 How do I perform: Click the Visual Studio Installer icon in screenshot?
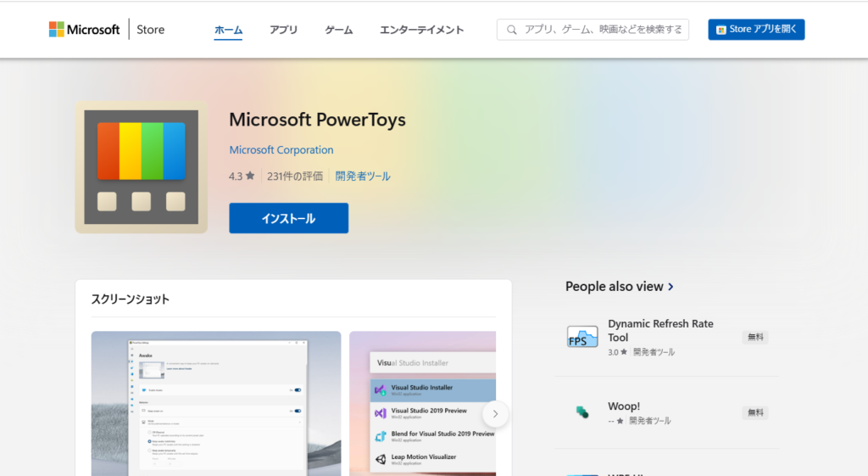point(381,390)
